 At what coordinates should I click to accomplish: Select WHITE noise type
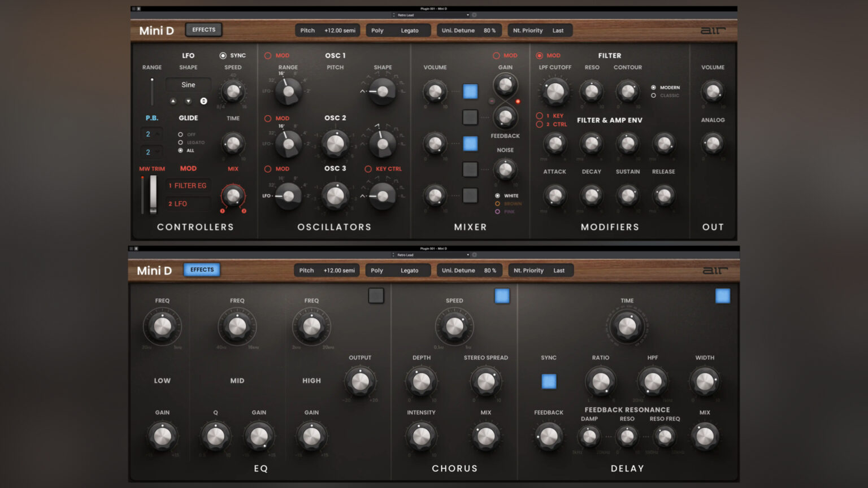tap(498, 195)
